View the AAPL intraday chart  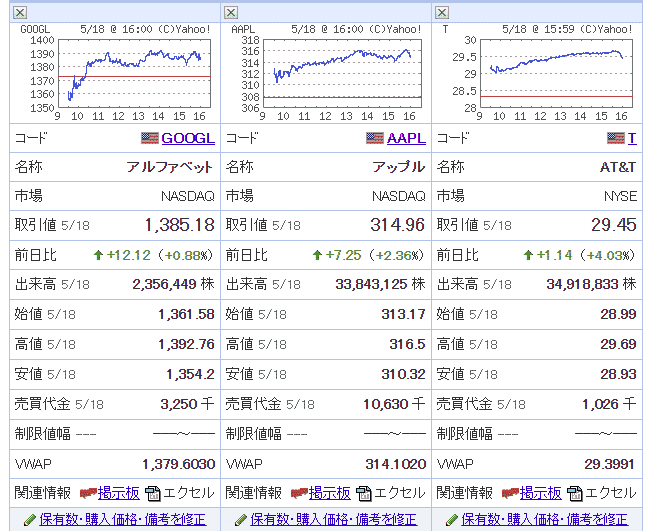coord(326,73)
